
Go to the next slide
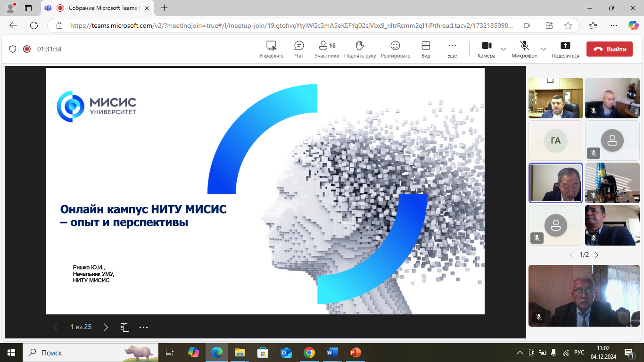point(106,327)
